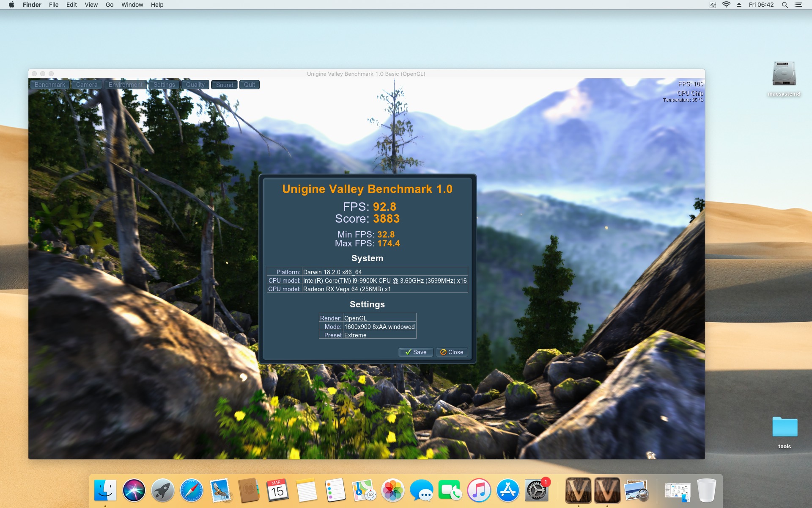Click the Spotlight search icon

pos(785,5)
